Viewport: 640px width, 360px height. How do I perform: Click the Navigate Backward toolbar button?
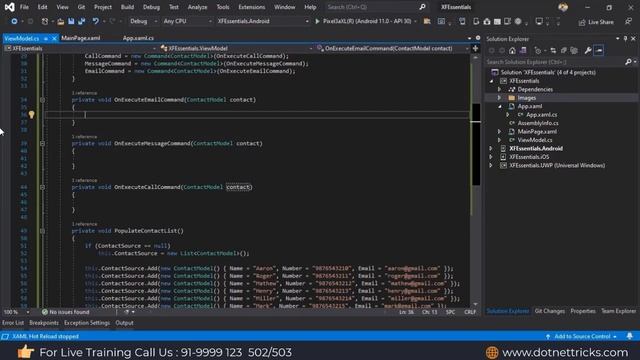14,21
